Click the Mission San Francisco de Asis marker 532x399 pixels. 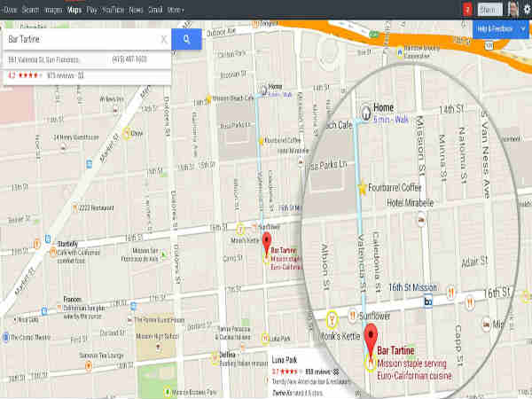[164, 254]
